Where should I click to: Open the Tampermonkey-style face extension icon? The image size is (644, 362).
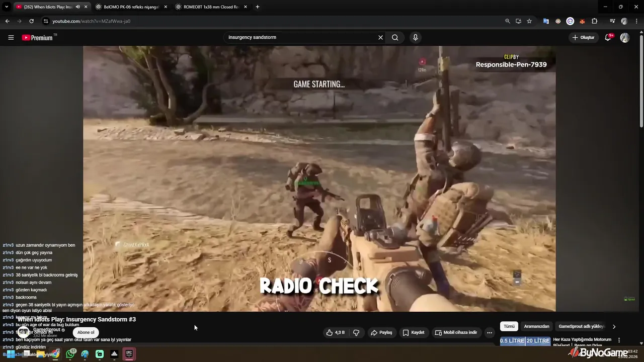coord(558,21)
